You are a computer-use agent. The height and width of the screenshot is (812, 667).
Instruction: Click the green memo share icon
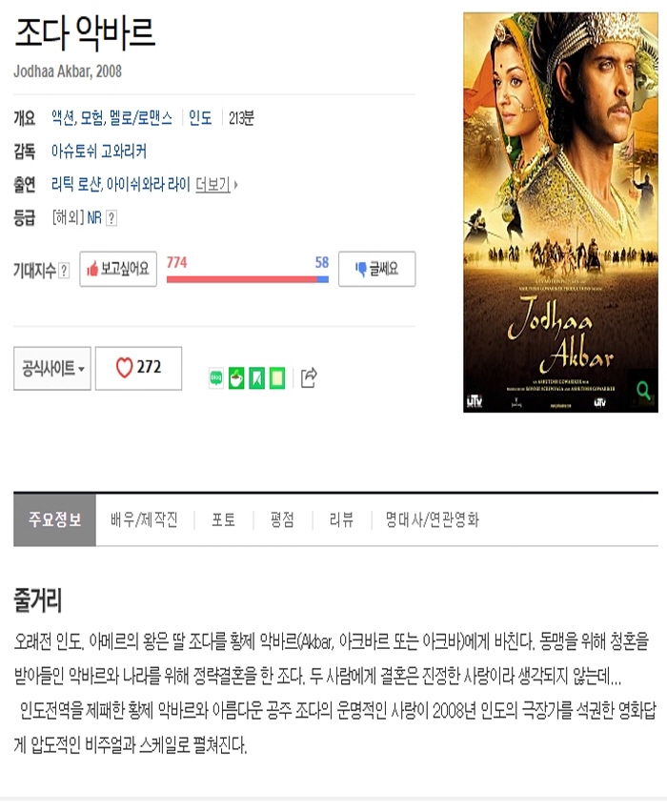point(277,378)
